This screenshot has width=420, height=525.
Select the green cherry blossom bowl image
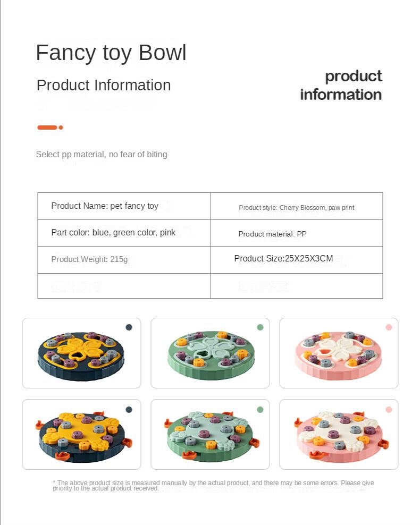[x=209, y=353]
